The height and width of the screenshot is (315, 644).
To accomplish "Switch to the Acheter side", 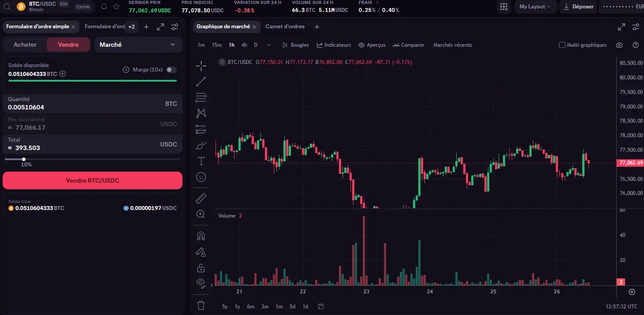I will pos(25,45).
